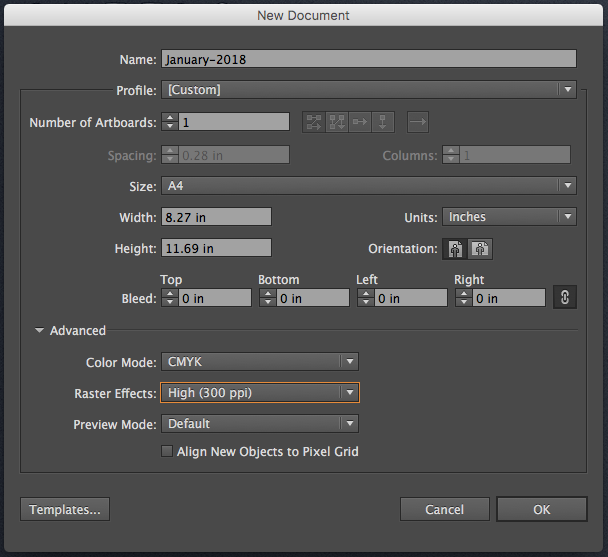Click the right-to-left layout arrow icon

point(418,122)
